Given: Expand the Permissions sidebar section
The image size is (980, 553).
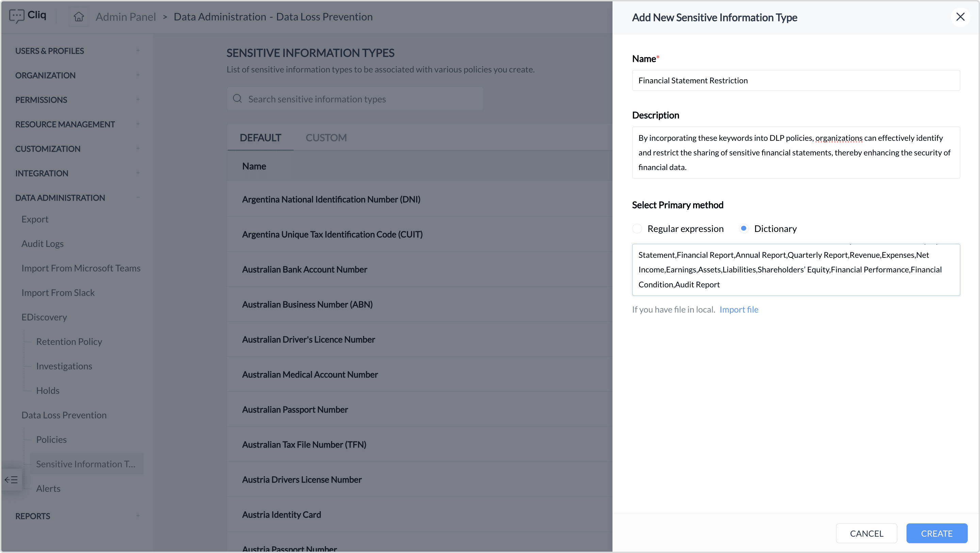Looking at the screenshot, I should tap(138, 100).
